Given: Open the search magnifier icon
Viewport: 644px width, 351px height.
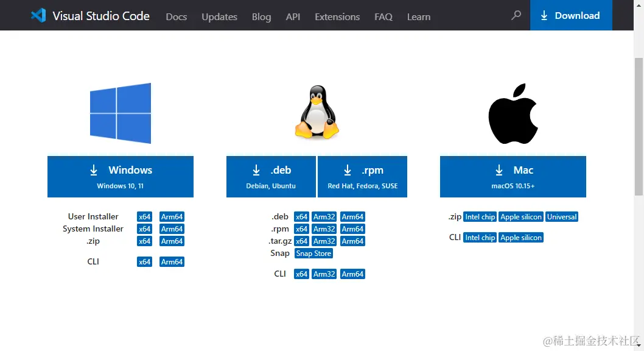Looking at the screenshot, I should click(x=516, y=16).
